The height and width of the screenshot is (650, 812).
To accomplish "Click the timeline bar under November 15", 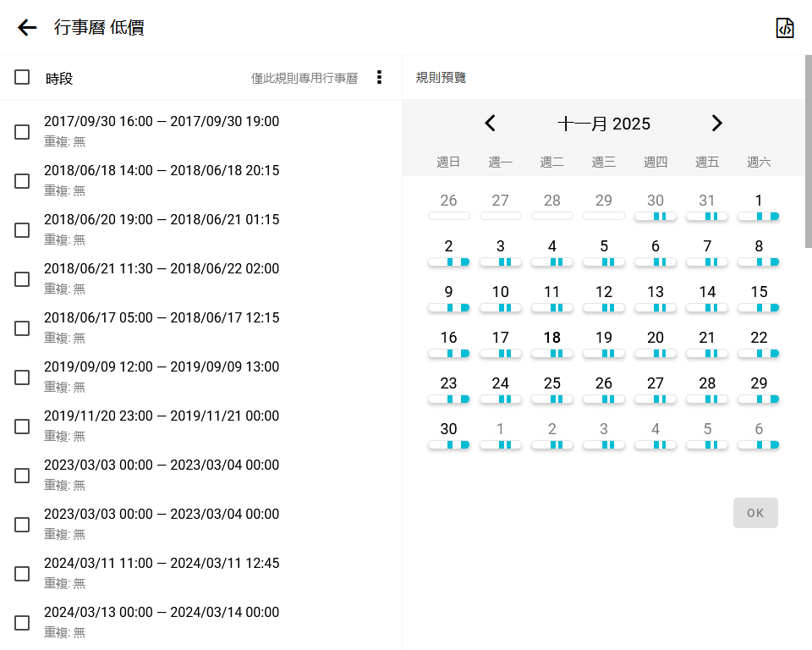I will (759, 307).
